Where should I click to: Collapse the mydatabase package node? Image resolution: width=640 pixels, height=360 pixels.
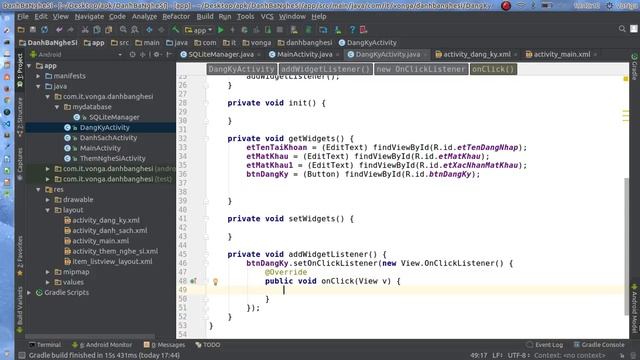[x=57, y=107]
